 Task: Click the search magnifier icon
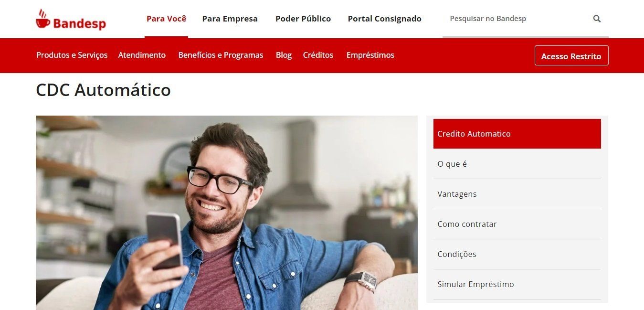pos(597,19)
